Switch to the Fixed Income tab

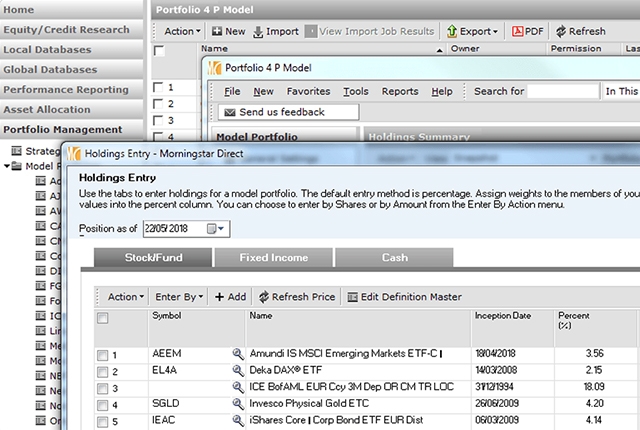click(x=274, y=258)
